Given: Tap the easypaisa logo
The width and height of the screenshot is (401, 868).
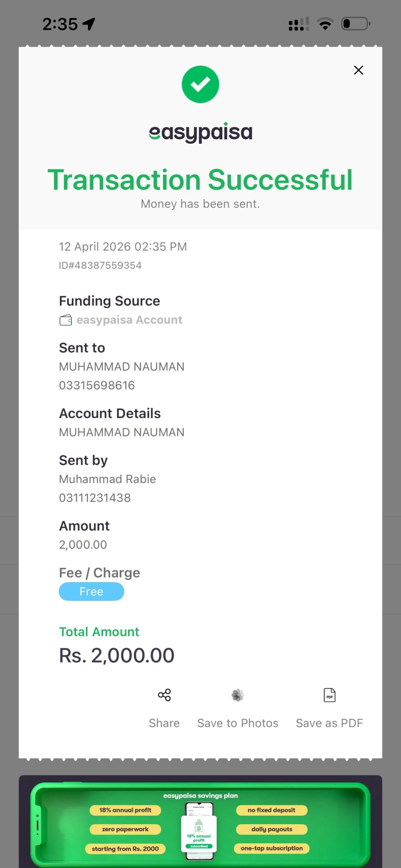Looking at the screenshot, I should [x=200, y=133].
